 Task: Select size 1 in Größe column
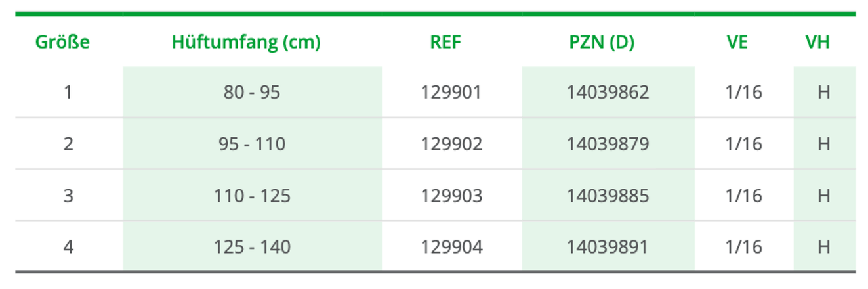[x=68, y=92]
